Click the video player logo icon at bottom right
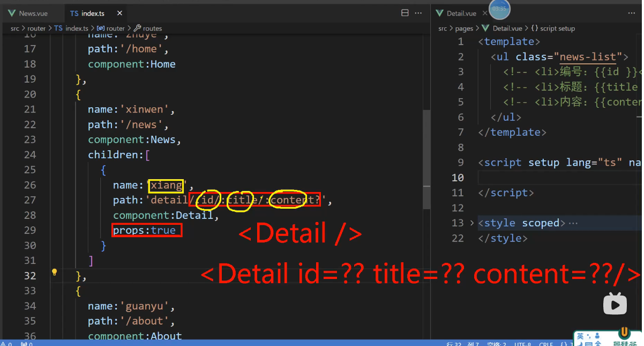644x346 pixels. [x=615, y=304]
